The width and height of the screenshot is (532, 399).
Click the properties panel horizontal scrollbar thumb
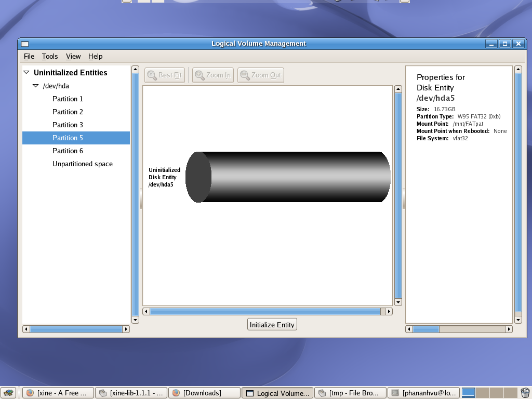click(426, 329)
